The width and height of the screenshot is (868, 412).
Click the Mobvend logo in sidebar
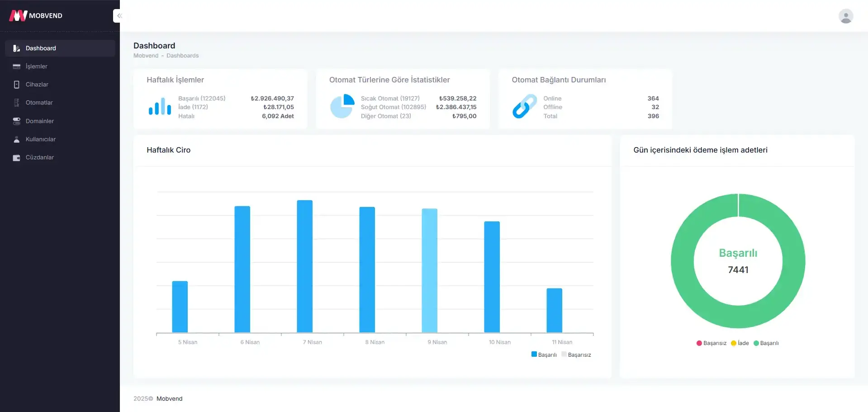pyautogui.click(x=36, y=16)
